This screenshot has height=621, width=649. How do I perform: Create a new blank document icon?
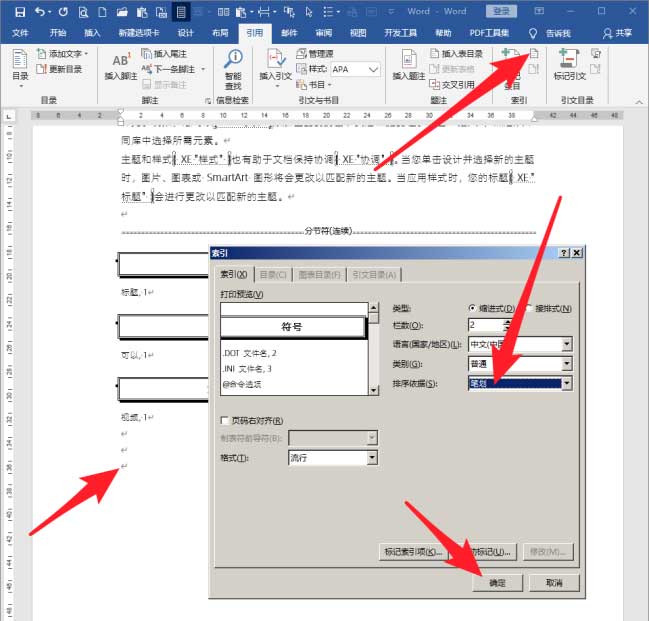coord(102,12)
